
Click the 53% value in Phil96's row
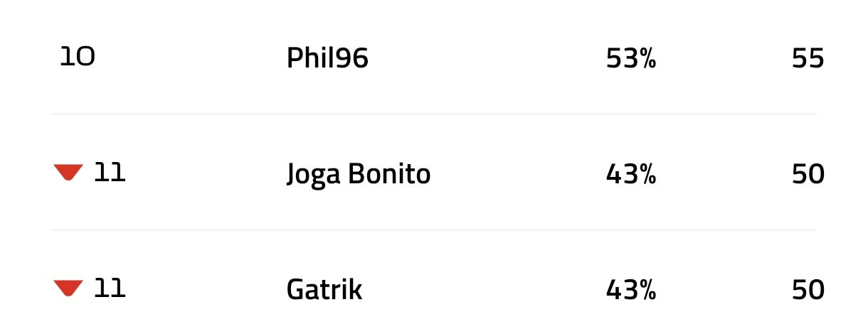click(630, 58)
